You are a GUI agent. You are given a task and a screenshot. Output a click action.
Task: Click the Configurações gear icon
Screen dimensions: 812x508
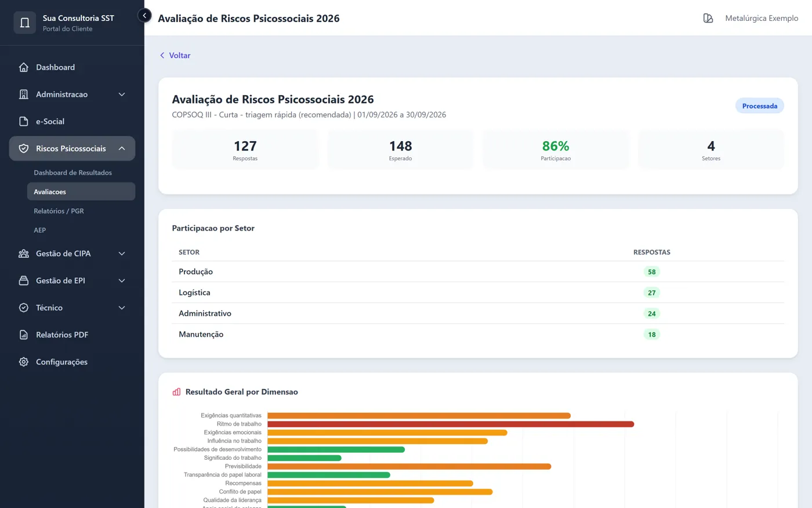pos(24,362)
